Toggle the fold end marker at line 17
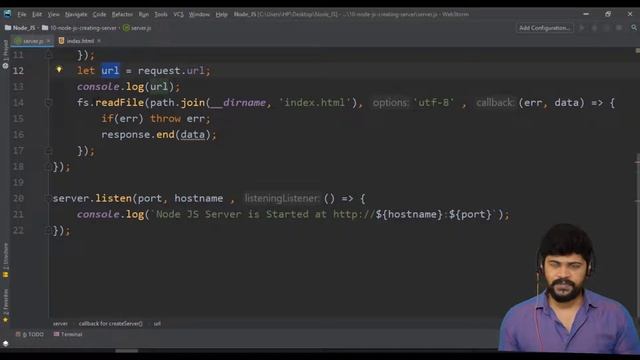 48,151
